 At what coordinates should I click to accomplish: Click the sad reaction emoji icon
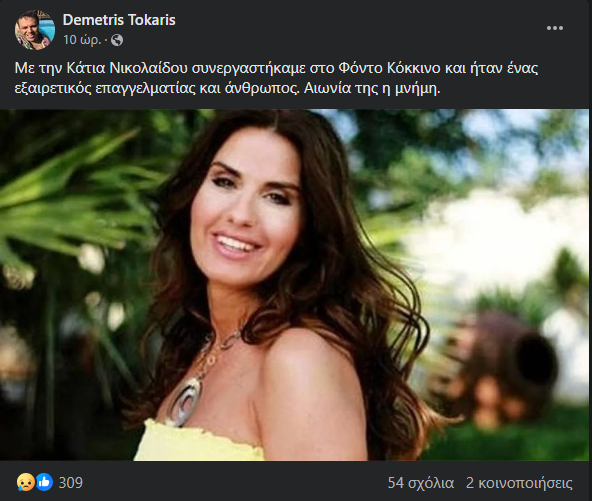click(x=25, y=483)
